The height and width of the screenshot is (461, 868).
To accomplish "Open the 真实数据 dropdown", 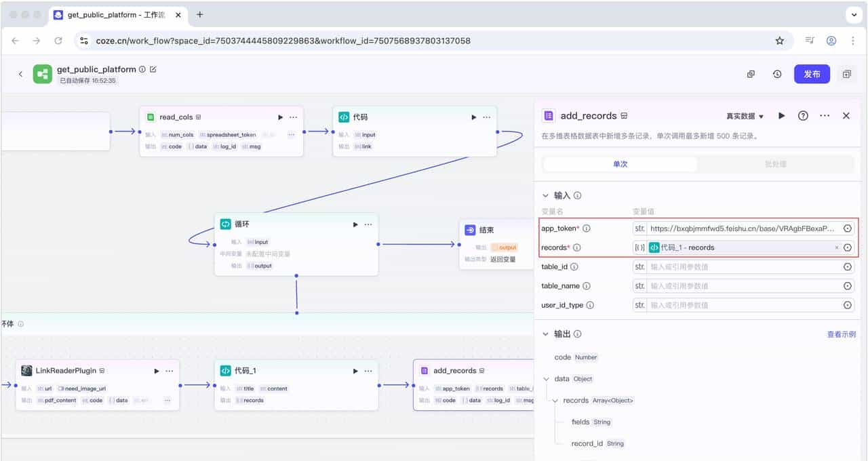I will [x=745, y=116].
